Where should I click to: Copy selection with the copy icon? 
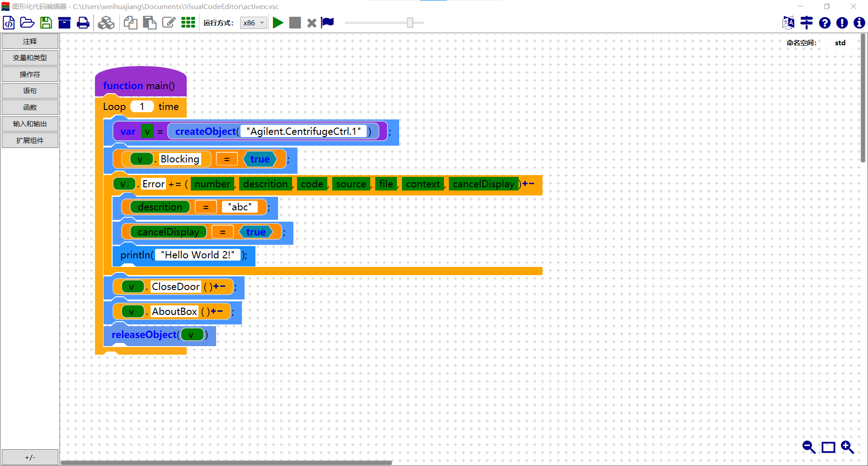(x=131, y=23)
